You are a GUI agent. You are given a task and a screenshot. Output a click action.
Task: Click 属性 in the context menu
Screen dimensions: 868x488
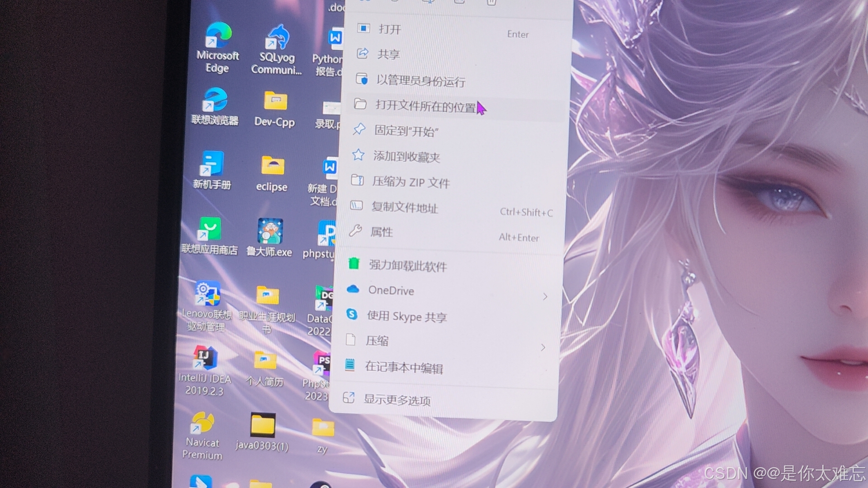(x=382, y=232)
